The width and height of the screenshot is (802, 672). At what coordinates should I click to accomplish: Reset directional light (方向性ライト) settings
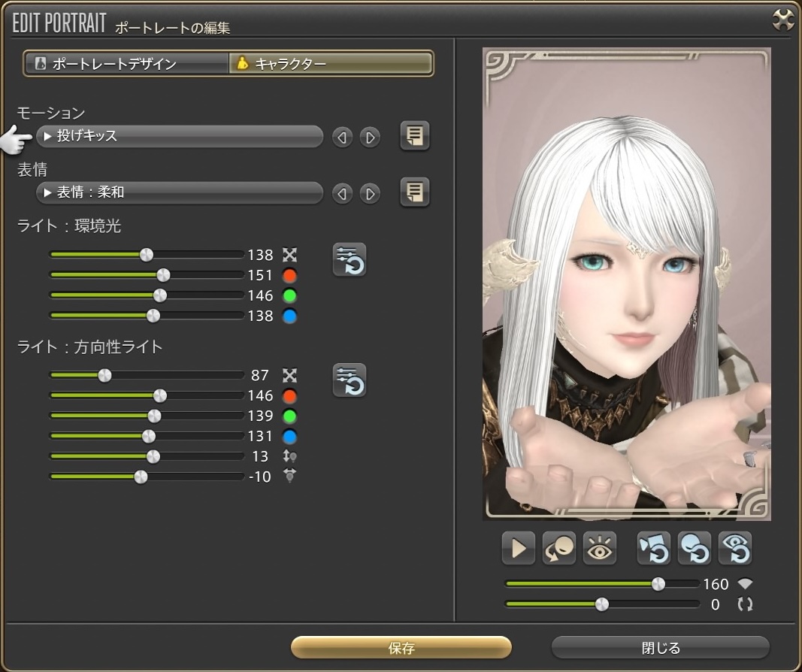[x=350, y=380]
